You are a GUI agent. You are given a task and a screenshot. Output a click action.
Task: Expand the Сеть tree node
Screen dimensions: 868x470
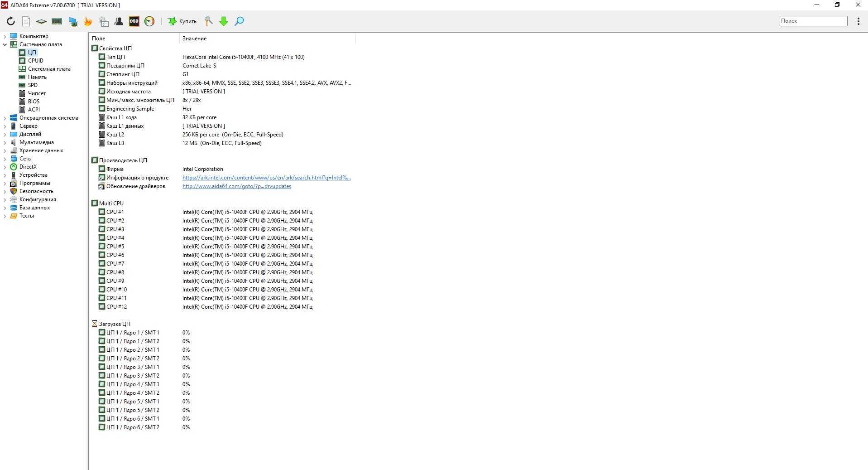click(5, 159)
